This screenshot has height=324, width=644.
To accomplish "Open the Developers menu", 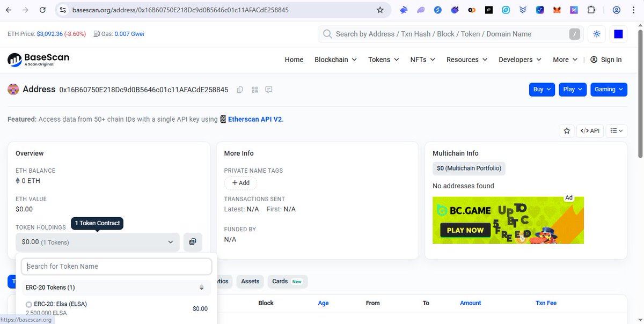I will [x=520, y=60].
